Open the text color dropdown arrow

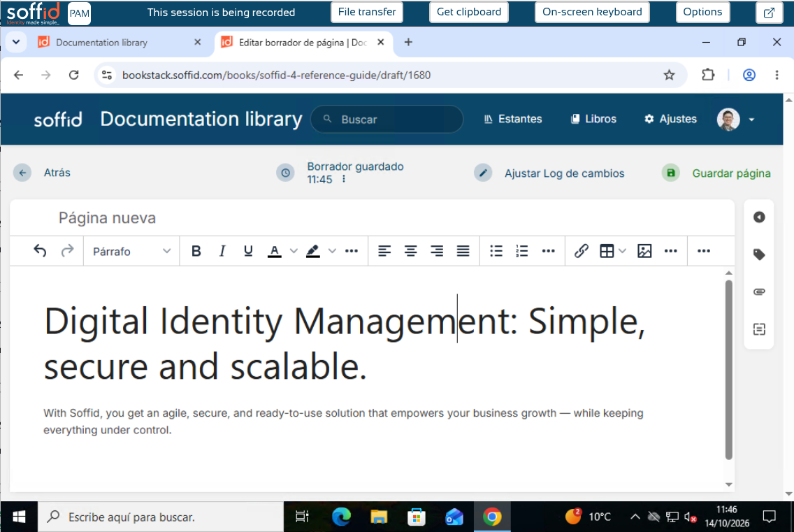[294, 251]
